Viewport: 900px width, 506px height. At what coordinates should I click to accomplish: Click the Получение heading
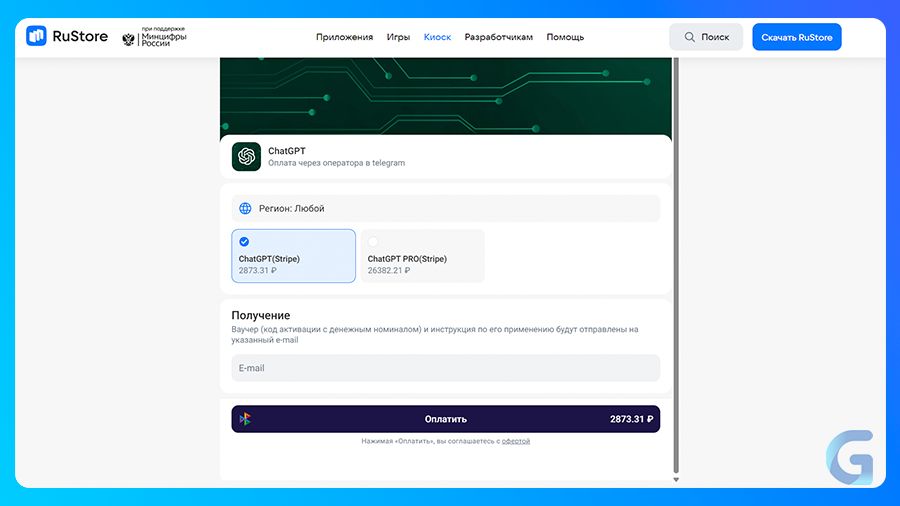(x=261, y=315)
